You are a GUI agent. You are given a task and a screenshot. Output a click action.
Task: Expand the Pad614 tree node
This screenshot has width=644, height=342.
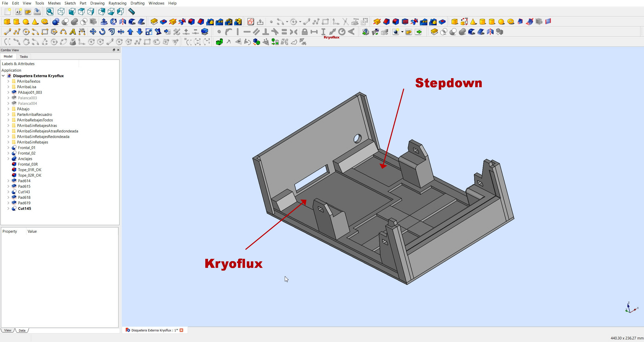click(8, 181)
